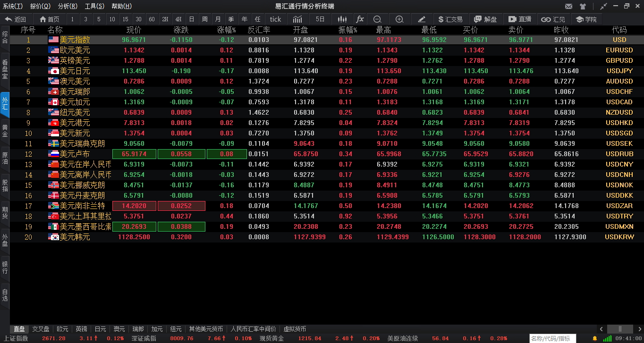Select the 美元韩元 row name
644x343 pixels.
coord(75,237)
